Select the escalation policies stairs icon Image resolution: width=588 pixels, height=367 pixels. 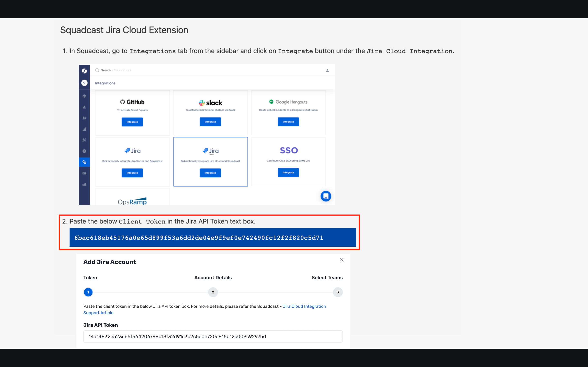coord(84,129)
